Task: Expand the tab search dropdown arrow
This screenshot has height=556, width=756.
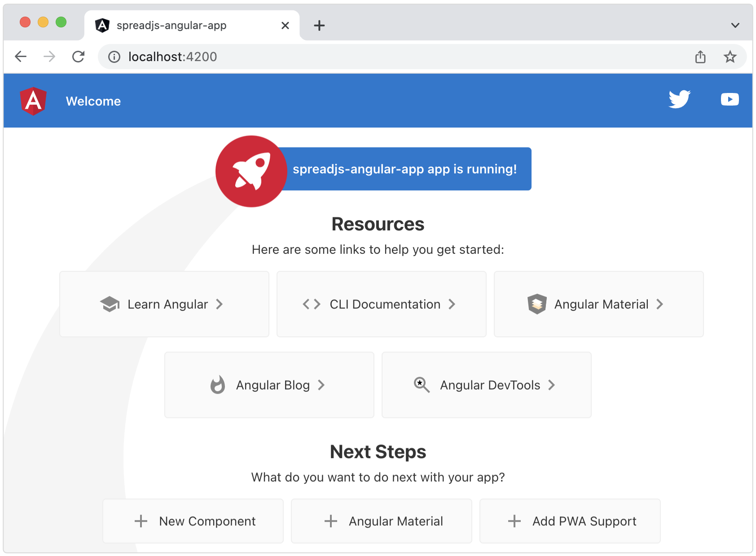Action: pos(735,25)
